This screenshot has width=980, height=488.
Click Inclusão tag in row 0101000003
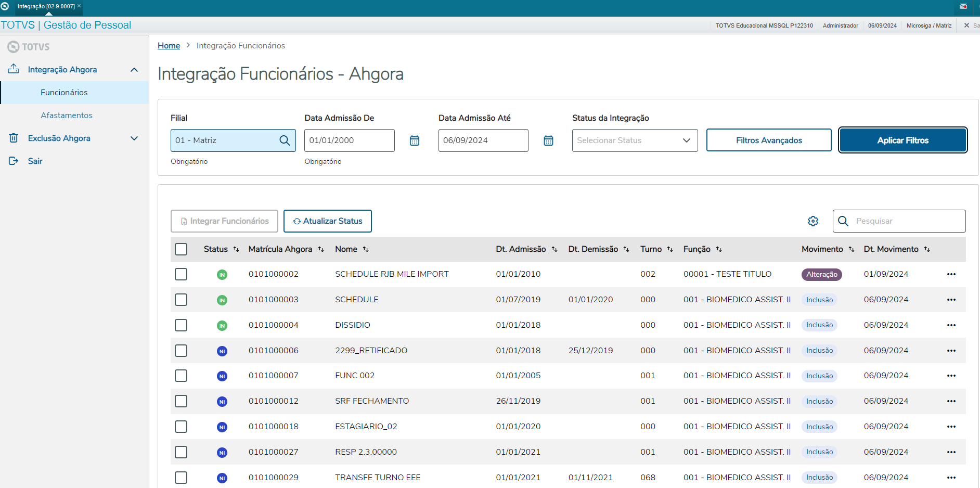coord(819,300)
